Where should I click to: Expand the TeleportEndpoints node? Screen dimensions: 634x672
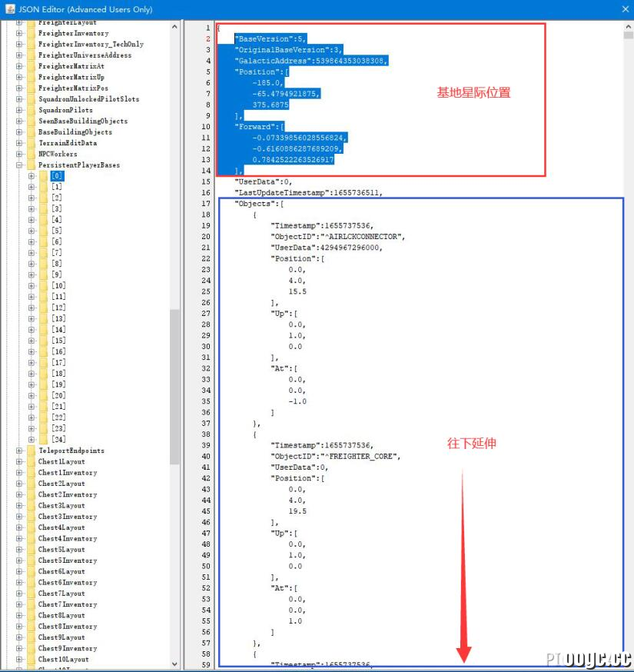tap(19, 451)
